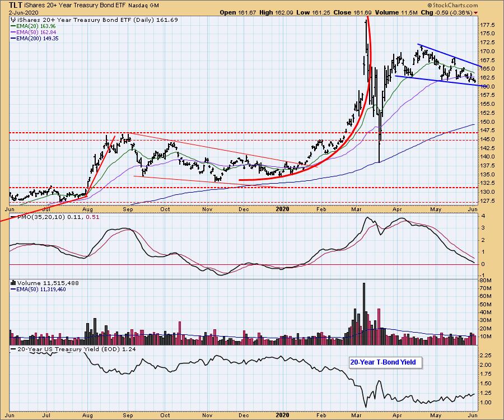This screenshot has width=504, height=420.
Task: Select the green EMA(20) legend line
Action: 13,26
